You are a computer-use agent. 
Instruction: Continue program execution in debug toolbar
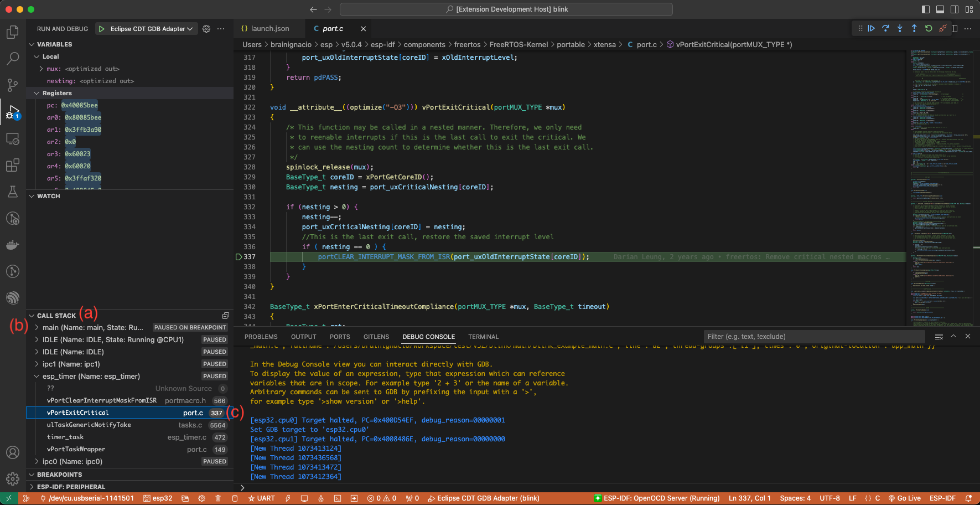tap(872, 28)
